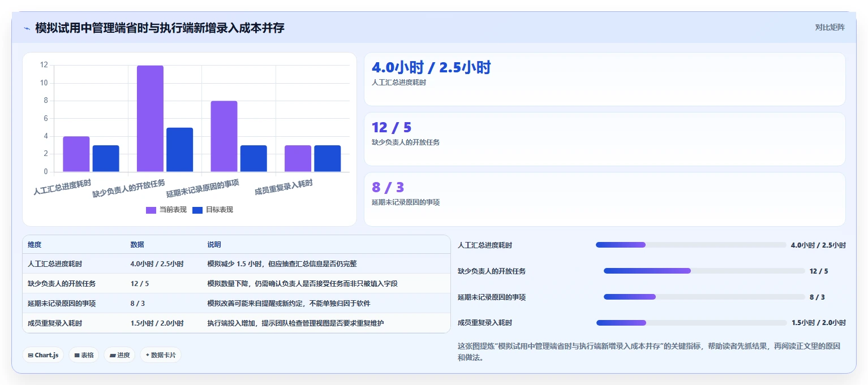Click x-axis label 人工汇总进度耗时 under the chart
This screenshot has height=385, width=868.
[x=62, y=187]
